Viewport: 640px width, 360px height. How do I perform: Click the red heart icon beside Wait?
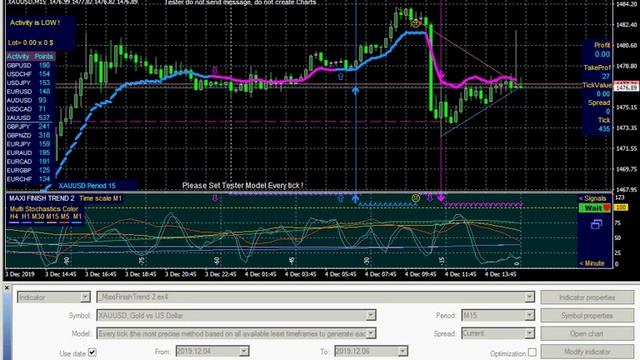607,208
